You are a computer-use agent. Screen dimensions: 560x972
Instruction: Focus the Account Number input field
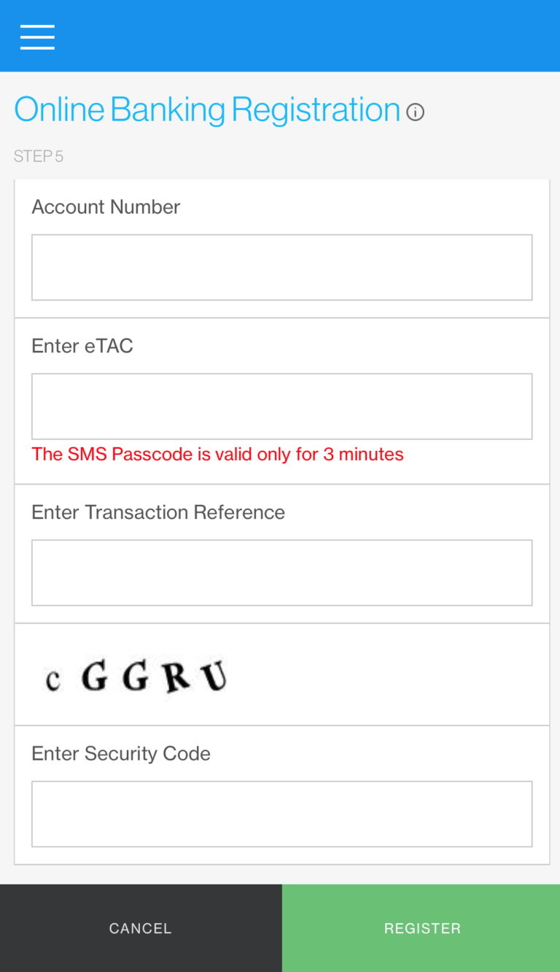(x=281, y=267)
